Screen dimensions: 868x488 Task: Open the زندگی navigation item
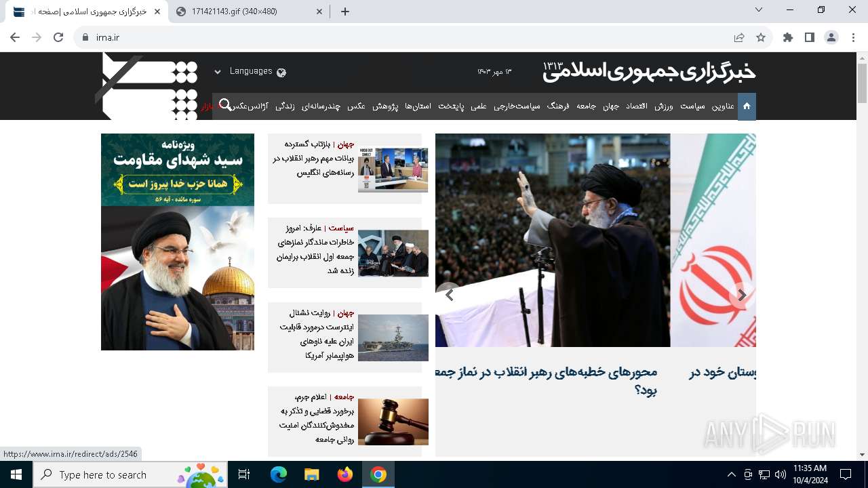(285, 106)
